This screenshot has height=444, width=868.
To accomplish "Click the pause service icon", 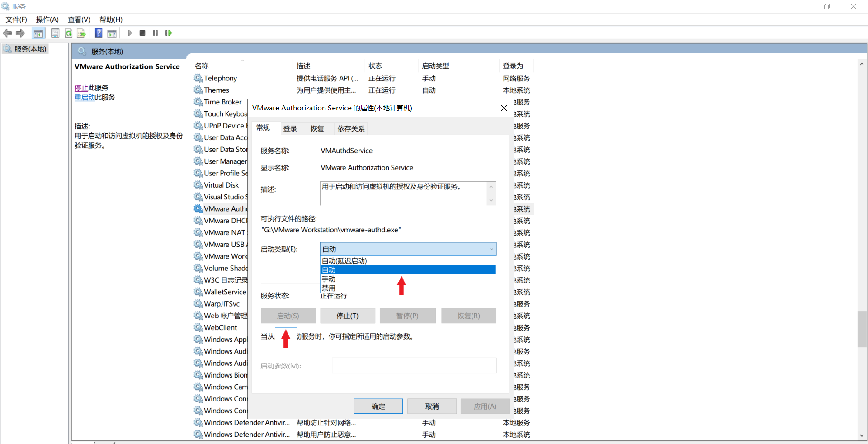I will (x=156, y=33).
